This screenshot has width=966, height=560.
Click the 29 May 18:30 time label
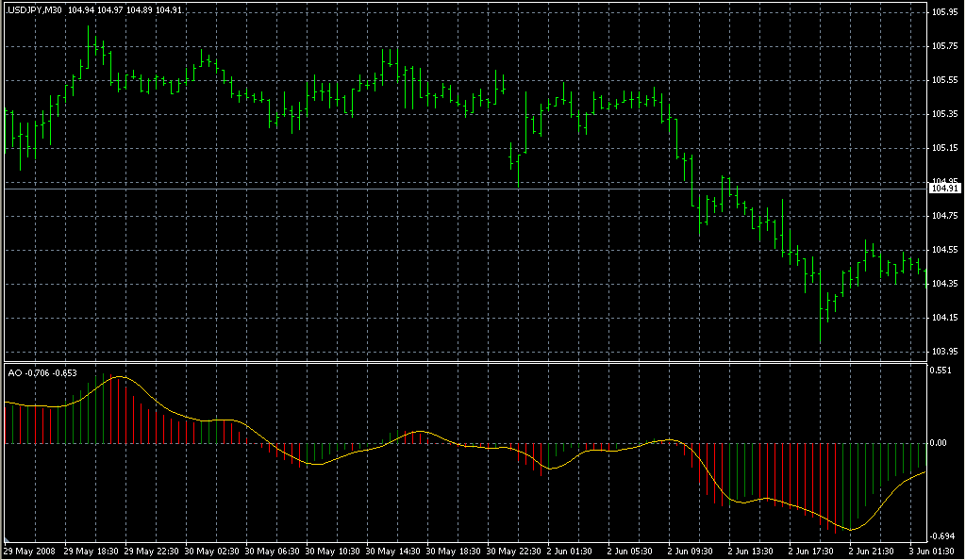(92, 551)
